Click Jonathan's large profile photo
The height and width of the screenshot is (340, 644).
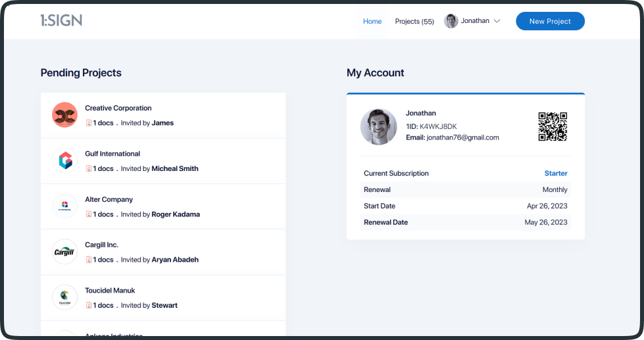[379, 126]
